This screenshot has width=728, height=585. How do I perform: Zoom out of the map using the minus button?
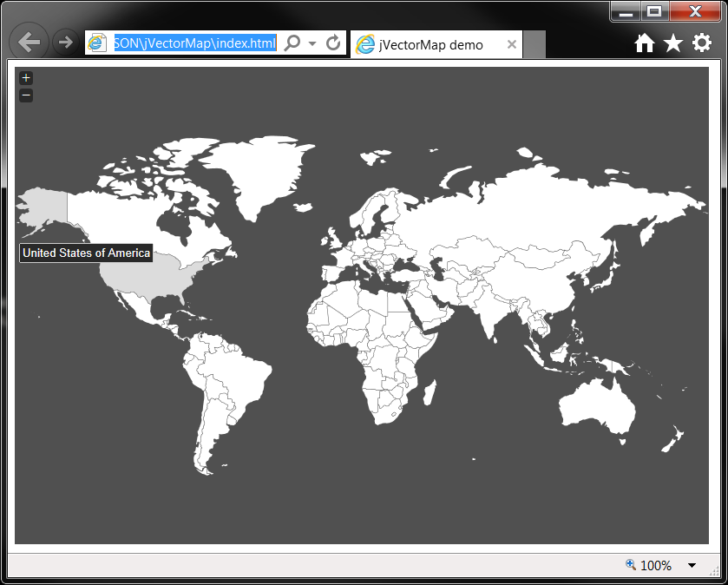pos(26,95)
